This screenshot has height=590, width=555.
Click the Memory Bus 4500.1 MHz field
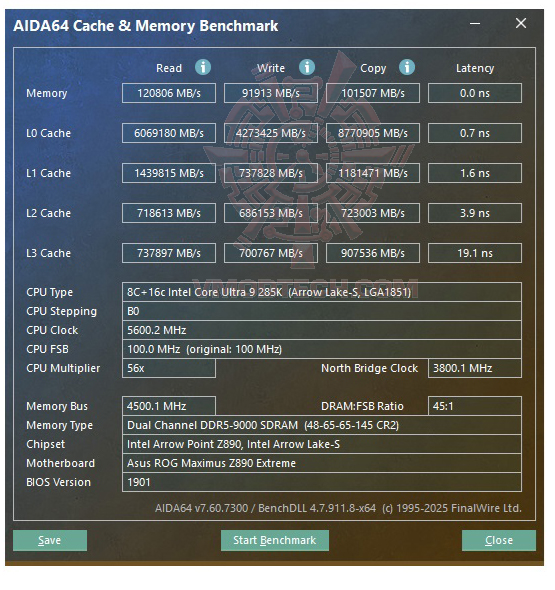coord(169,406)
